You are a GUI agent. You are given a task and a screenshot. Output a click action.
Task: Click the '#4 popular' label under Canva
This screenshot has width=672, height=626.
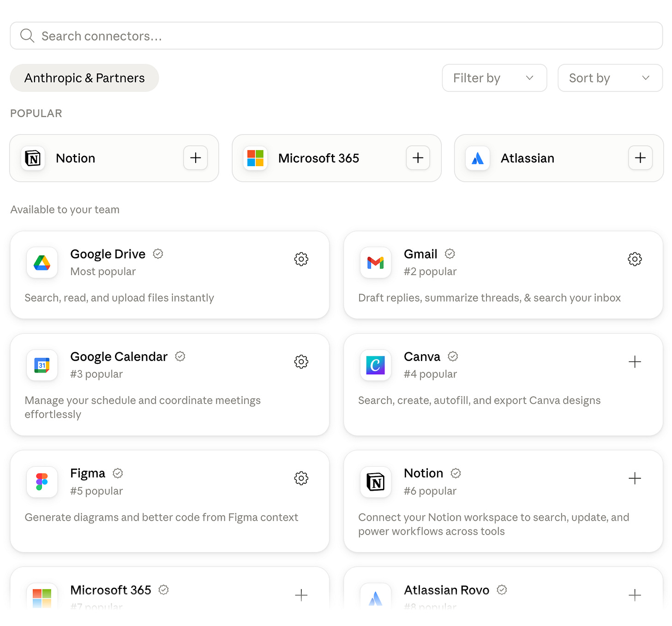tap(430, 374)
